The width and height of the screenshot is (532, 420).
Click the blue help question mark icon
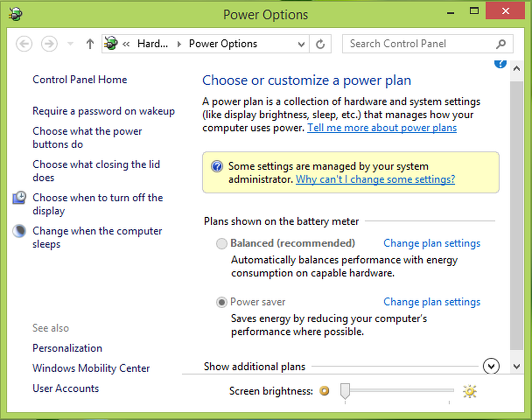tap(500, 63)
